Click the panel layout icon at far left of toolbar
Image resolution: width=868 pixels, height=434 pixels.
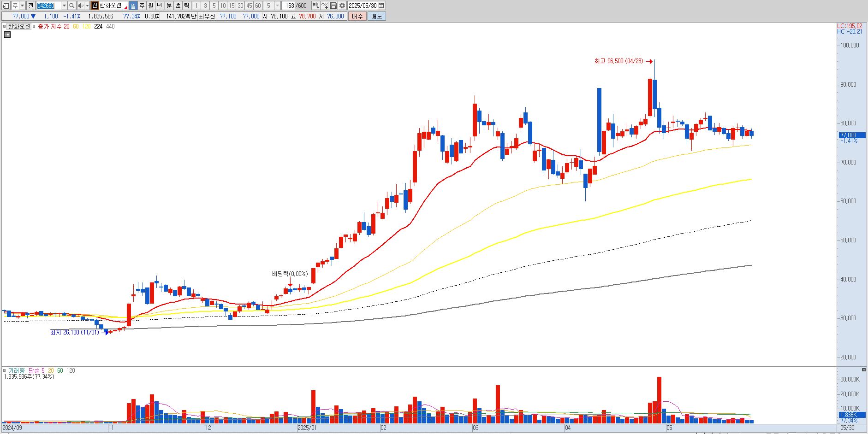[6, 6]
